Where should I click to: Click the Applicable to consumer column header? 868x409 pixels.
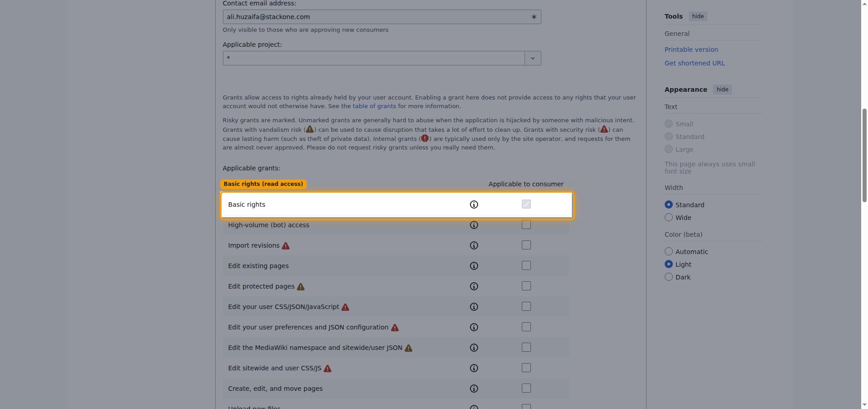[526, 184]
